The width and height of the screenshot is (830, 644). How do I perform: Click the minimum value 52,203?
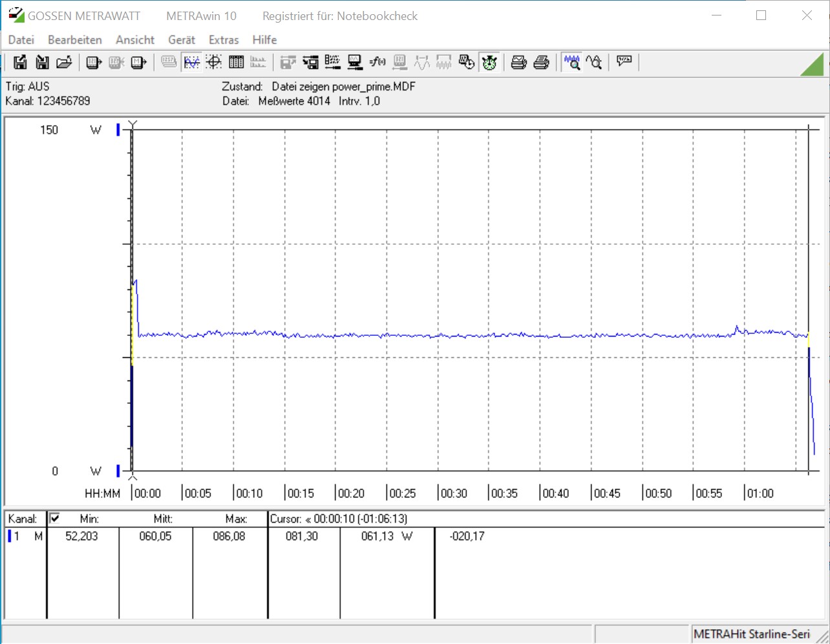coord(81,536)
